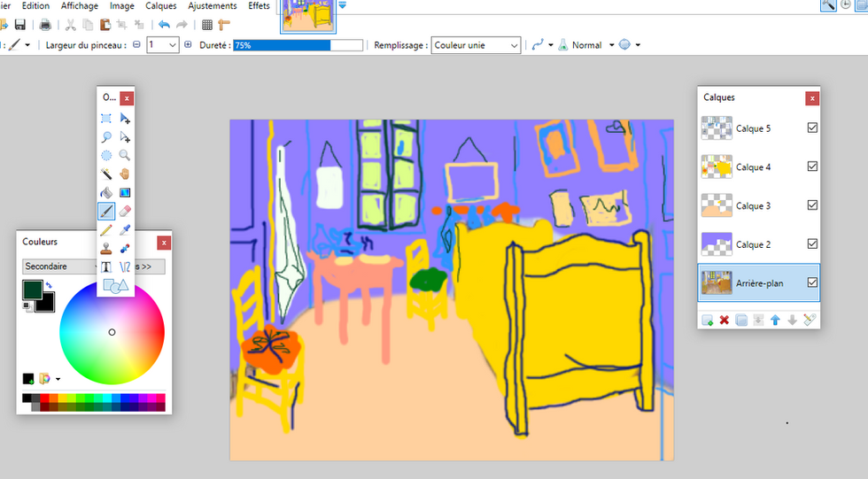Move layer down with the grey arrow
Image resolution: width=868 pixels, height=479 pixels.
(792, 320)
